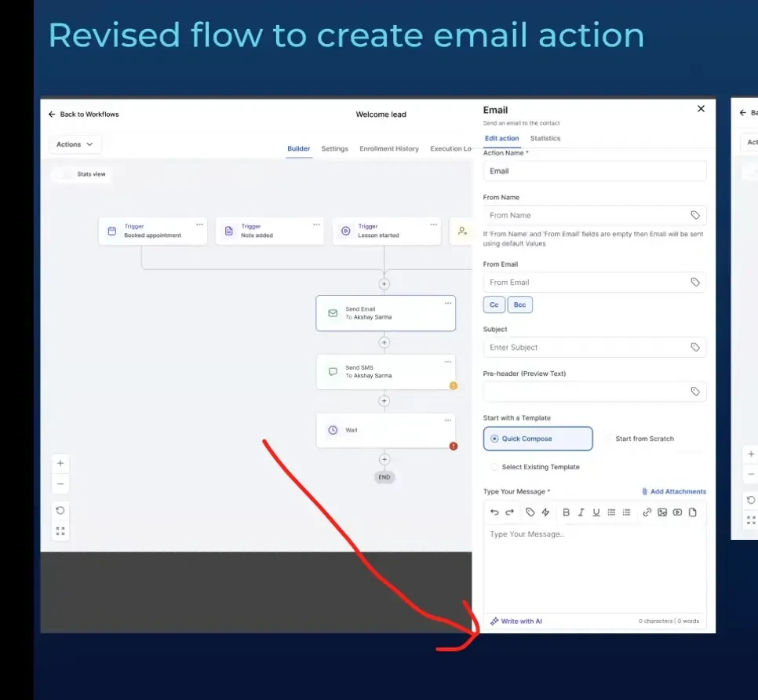The image size is (758, 700).
Task: Toggle bold formatting in message editor
Action: pos(566,512)
